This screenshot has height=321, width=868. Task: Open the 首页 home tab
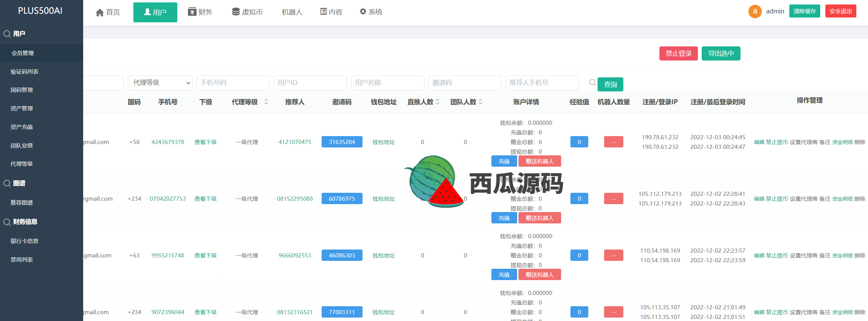[108, 12]
